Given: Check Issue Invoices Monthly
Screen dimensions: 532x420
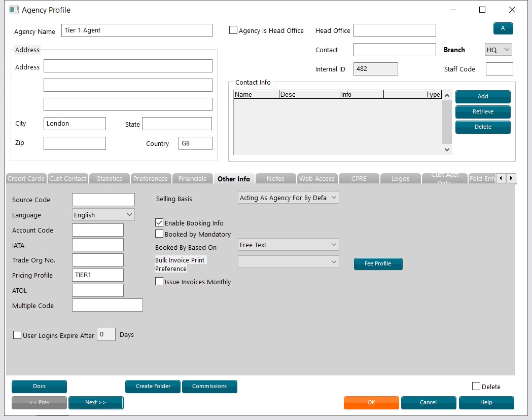Looking at the screenshot, I should coord(159,281).
